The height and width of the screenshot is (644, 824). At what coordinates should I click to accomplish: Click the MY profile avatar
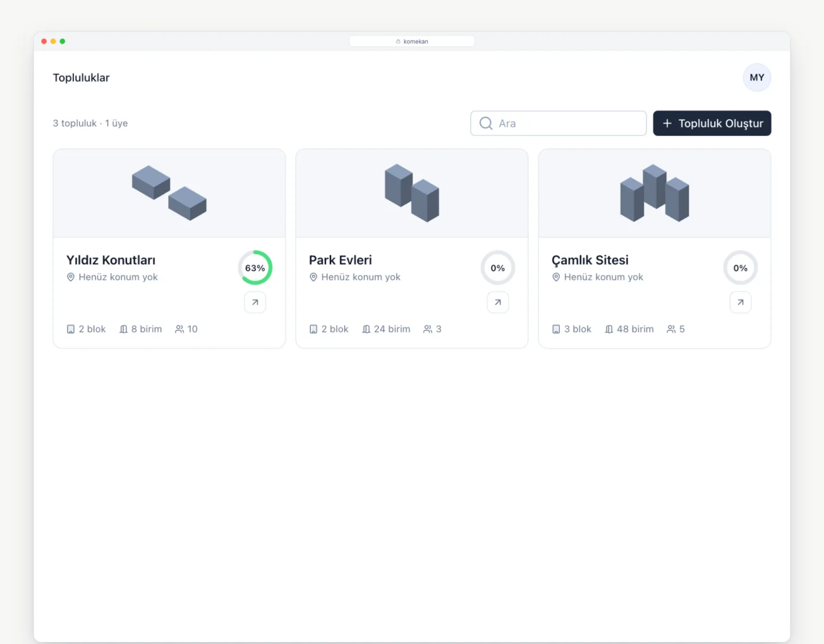[756, 77]
